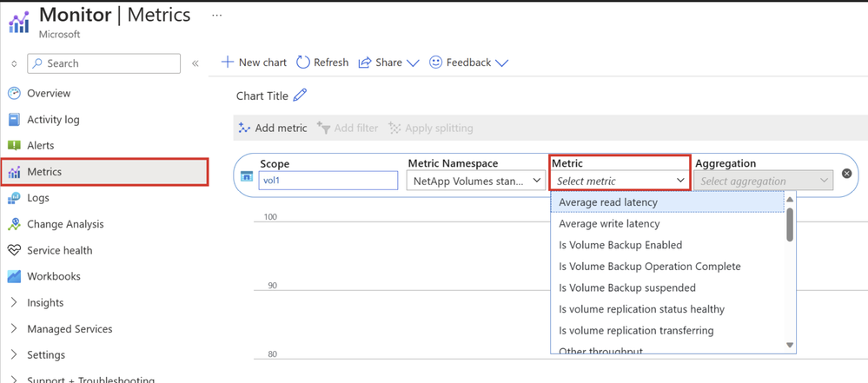Go to Alerts page

pyautogui.click(x=41, y=146)
